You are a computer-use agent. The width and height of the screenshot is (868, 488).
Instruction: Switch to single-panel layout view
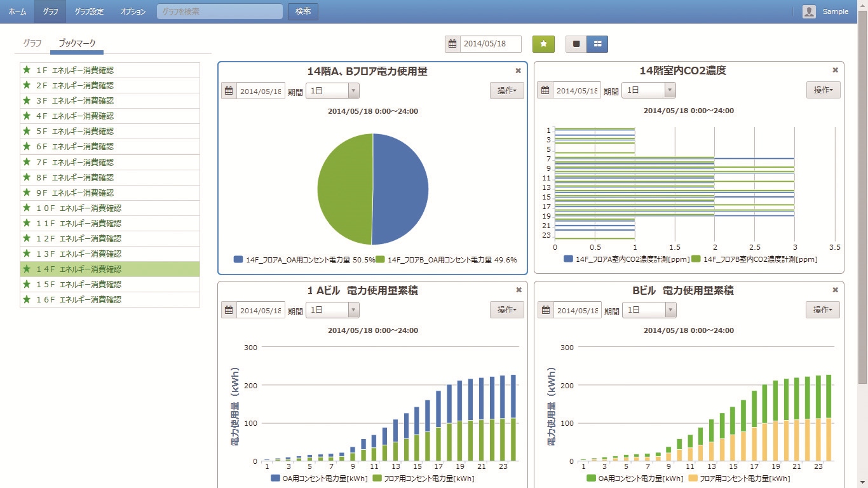point(576,44)
